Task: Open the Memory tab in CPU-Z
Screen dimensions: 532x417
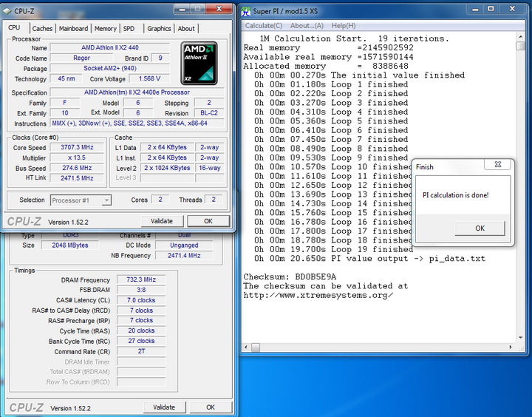Action: coord(105,29)
